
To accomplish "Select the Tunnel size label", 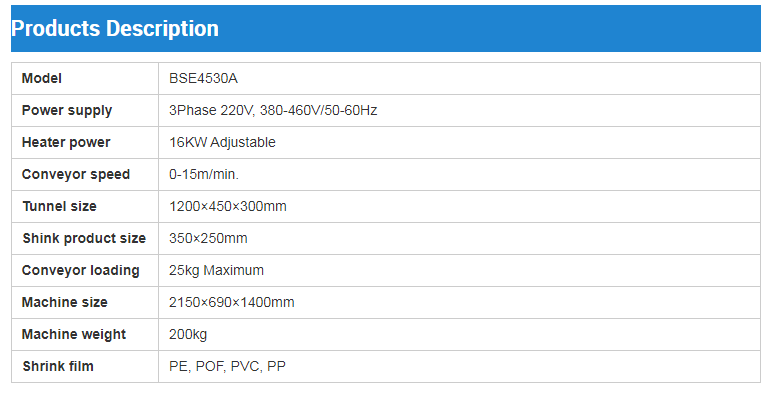I will [60, 206].
